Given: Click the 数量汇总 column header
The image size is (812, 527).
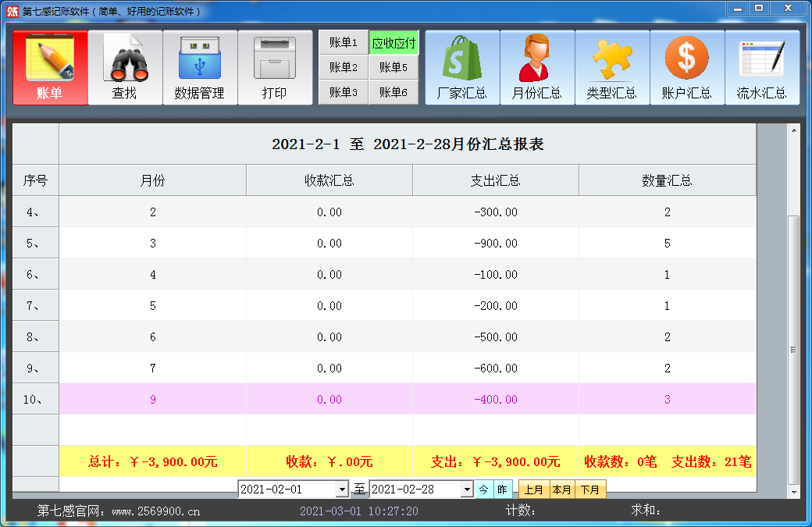Looking at the screenshot, I should (x=667, y=180).
